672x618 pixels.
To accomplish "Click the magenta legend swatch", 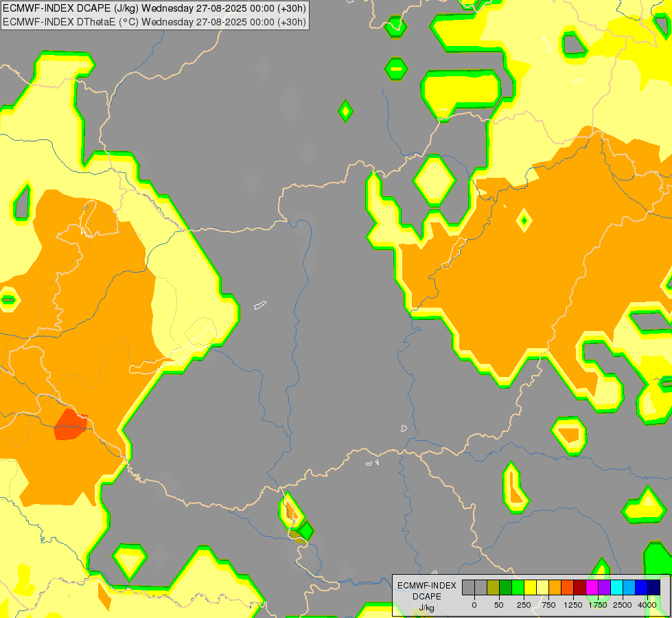I will [592, 587].
